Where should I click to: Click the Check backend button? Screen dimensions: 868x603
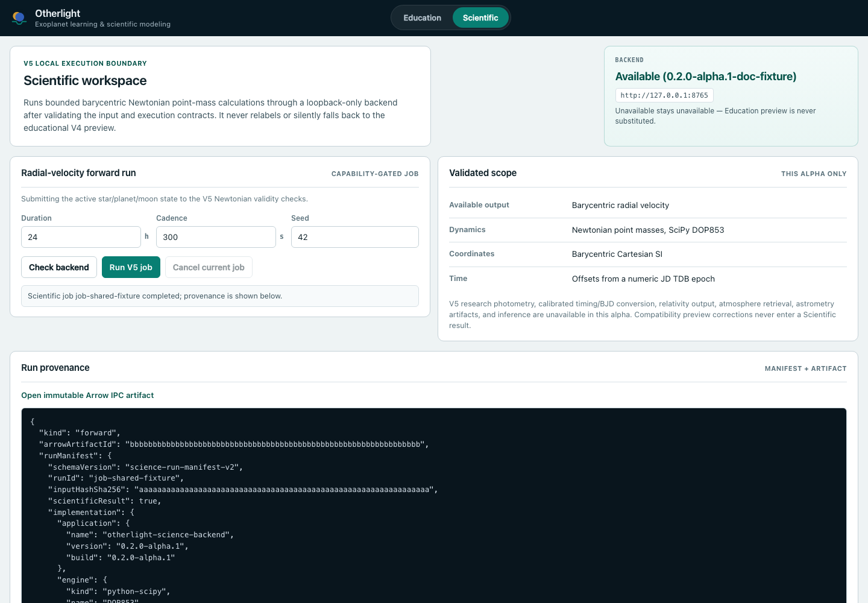tap(59, 267)
